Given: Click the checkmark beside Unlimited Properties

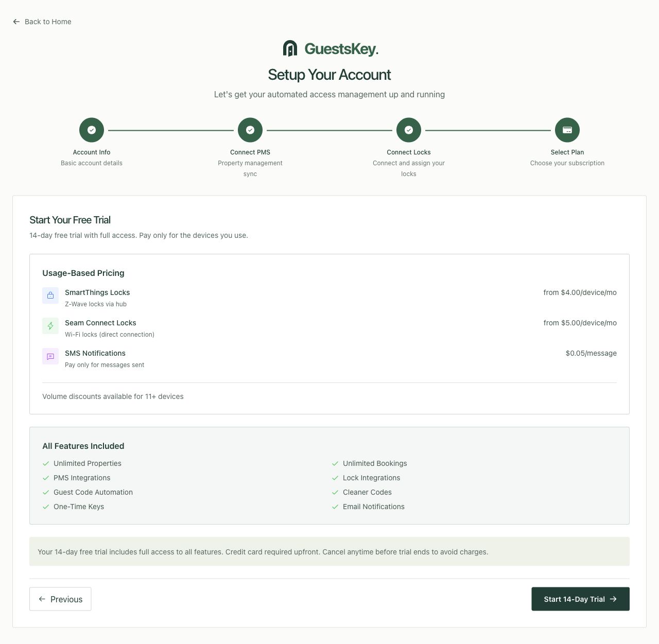Looking at the screenshot, I should pos(46,463).
